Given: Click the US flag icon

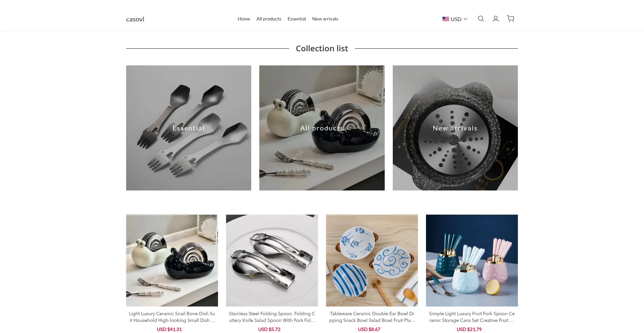Looking at the screenshot, I should [x=445, y=19].
